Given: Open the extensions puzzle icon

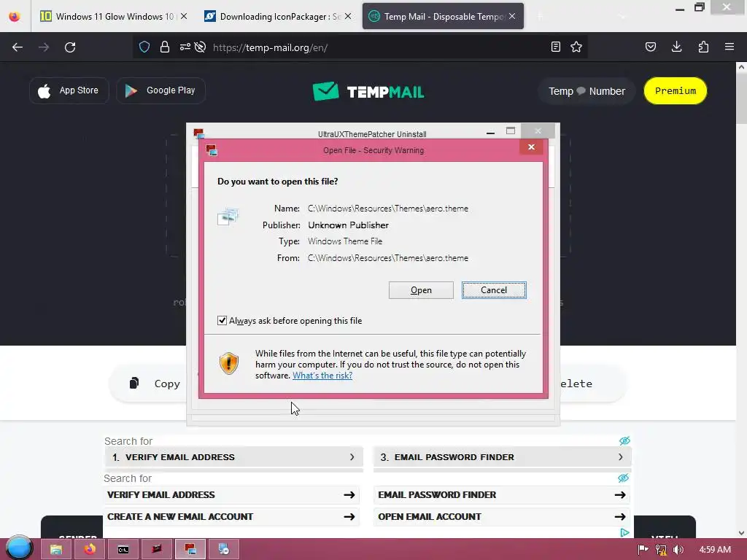Looking at the screenshot, I should (x=703, y=47).
